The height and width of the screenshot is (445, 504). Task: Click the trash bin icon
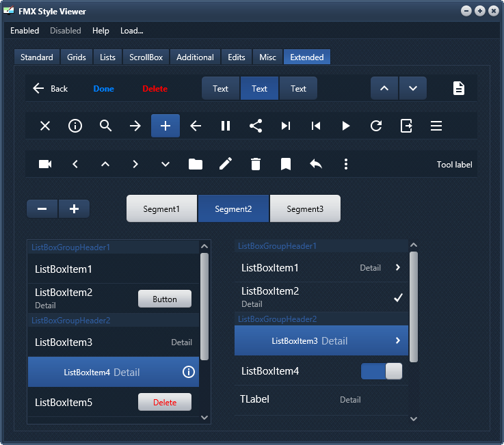tap(256, 164)
